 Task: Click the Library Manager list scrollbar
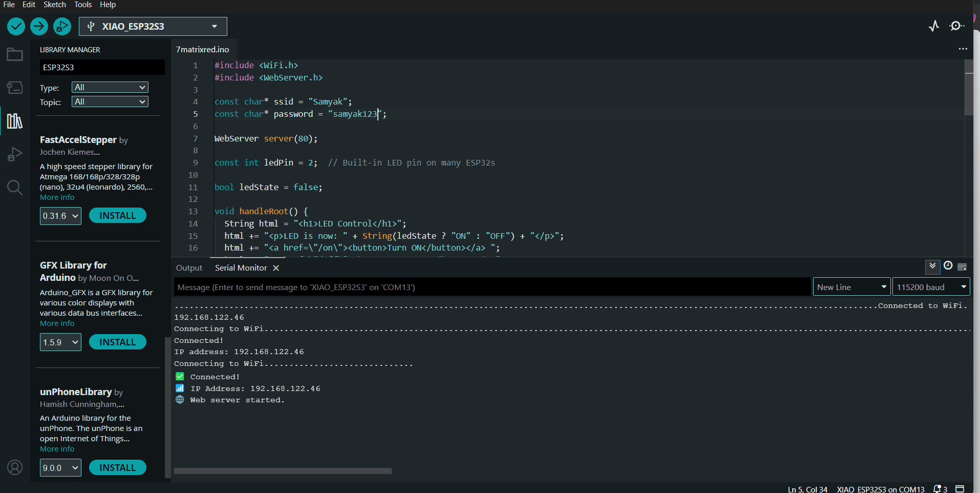(x=167, y=407)
